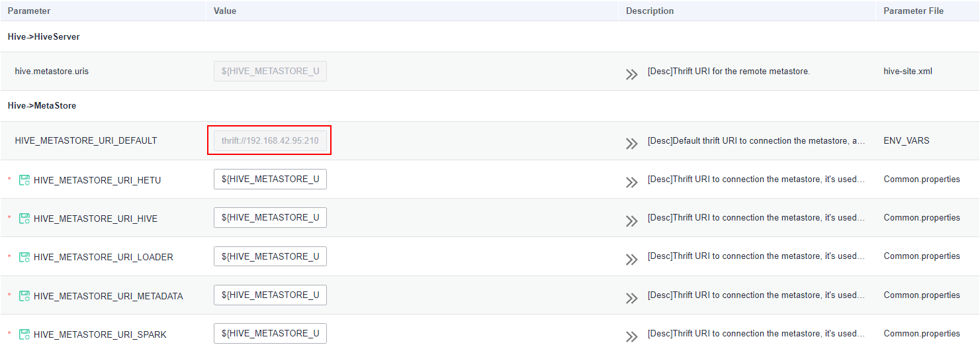
Task: Expand description arrows for HIVE_METASTORE_URI_LOADER row
Action: 632,260
